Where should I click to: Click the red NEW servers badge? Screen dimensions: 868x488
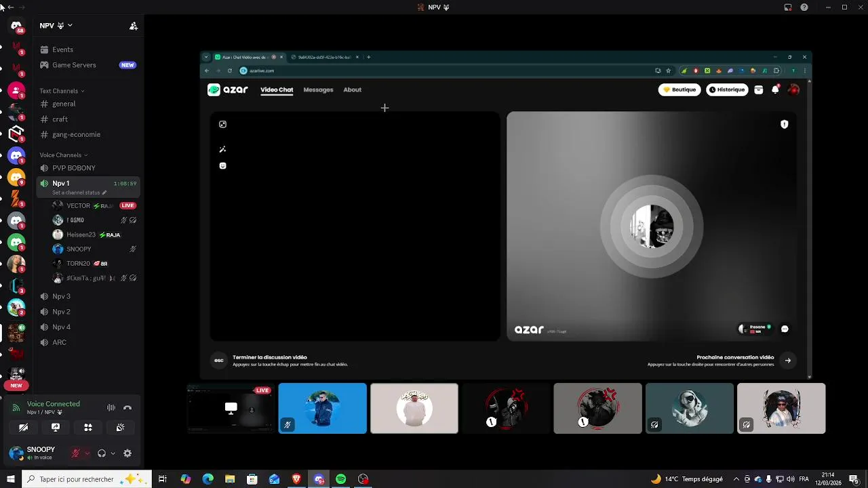tap(16, 386)
